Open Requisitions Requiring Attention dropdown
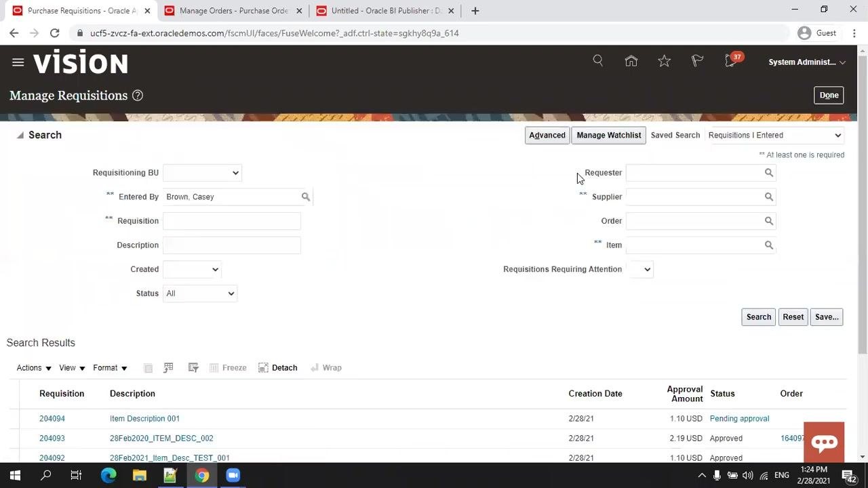 pos(639,269)
